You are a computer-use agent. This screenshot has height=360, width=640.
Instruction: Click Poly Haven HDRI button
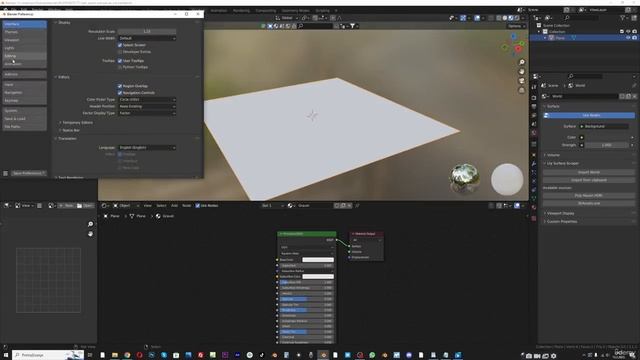[589, 196]
